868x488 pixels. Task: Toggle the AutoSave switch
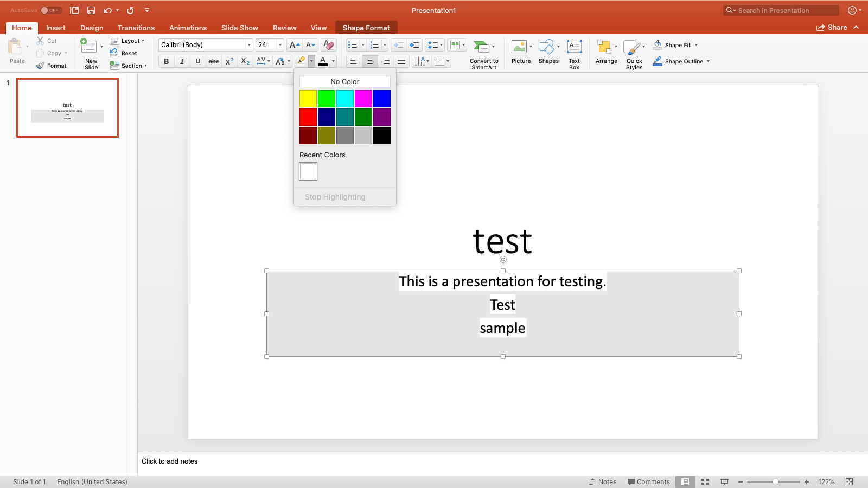click(50, 10)
